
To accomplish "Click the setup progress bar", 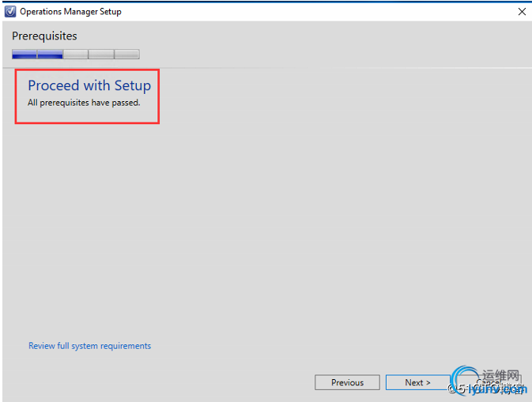I will pyautogui.click(x=76, y=54).
